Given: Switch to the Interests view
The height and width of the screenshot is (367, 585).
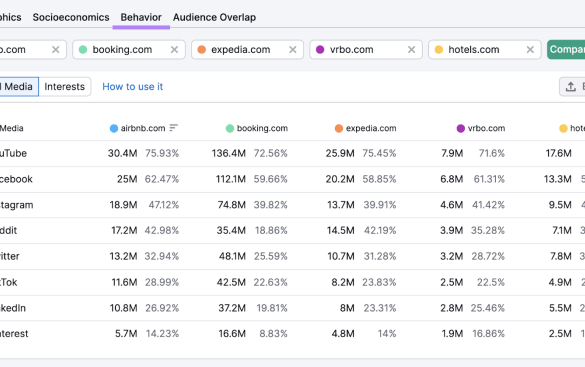Looking at the screenshot, I should click(x=65, y=87).
